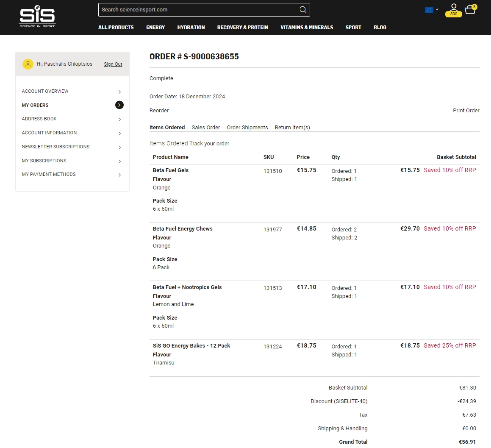Switch to the Return Item(s) tab
This screenshot has height=448, width=491.
(292, 128)
